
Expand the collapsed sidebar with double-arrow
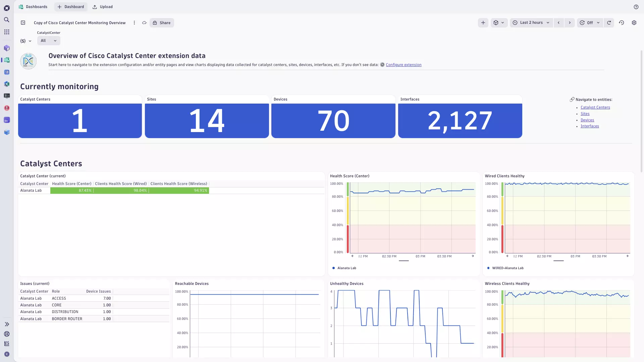[x=7, y=324]
